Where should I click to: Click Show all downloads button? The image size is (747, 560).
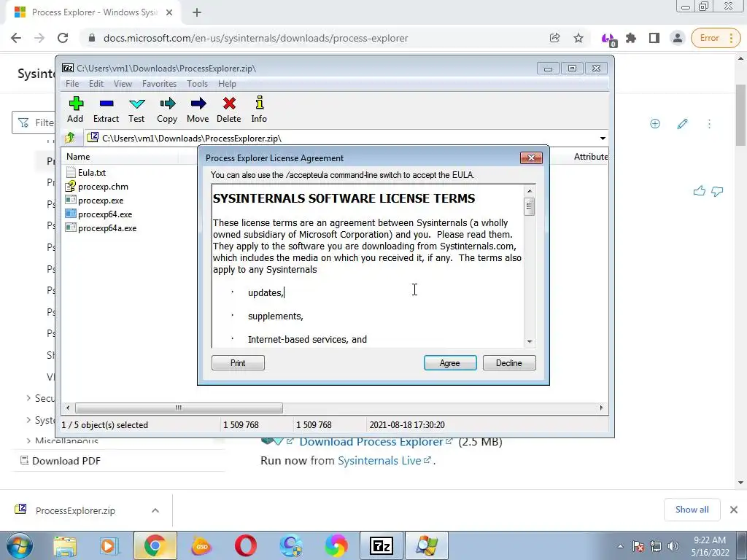[692, 510]
